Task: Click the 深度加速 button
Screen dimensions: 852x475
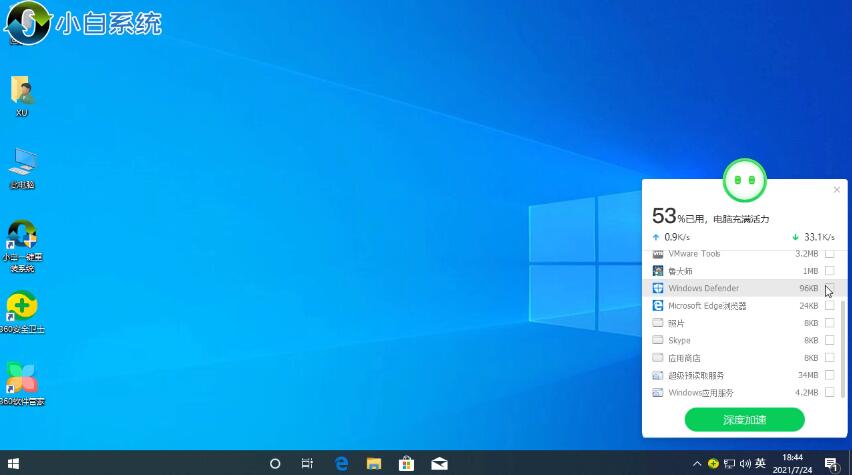Action: (744, 420)
